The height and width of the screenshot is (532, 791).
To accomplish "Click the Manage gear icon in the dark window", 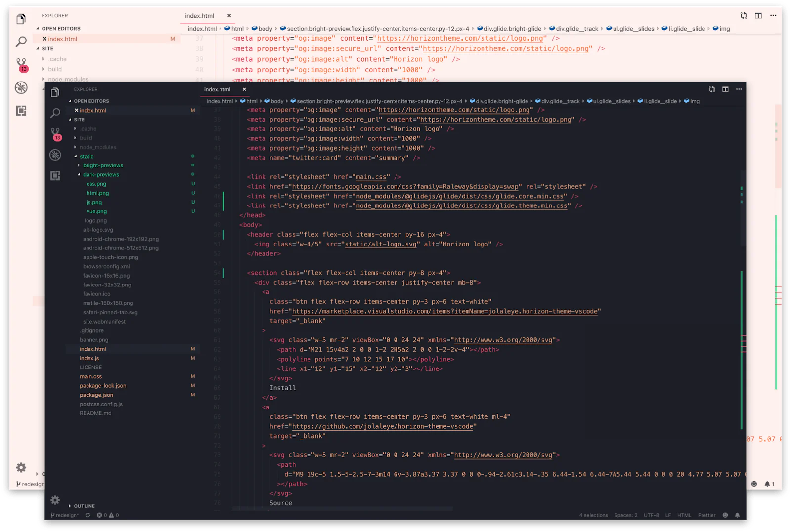I will pyautogui.click(x=55, y=500).
